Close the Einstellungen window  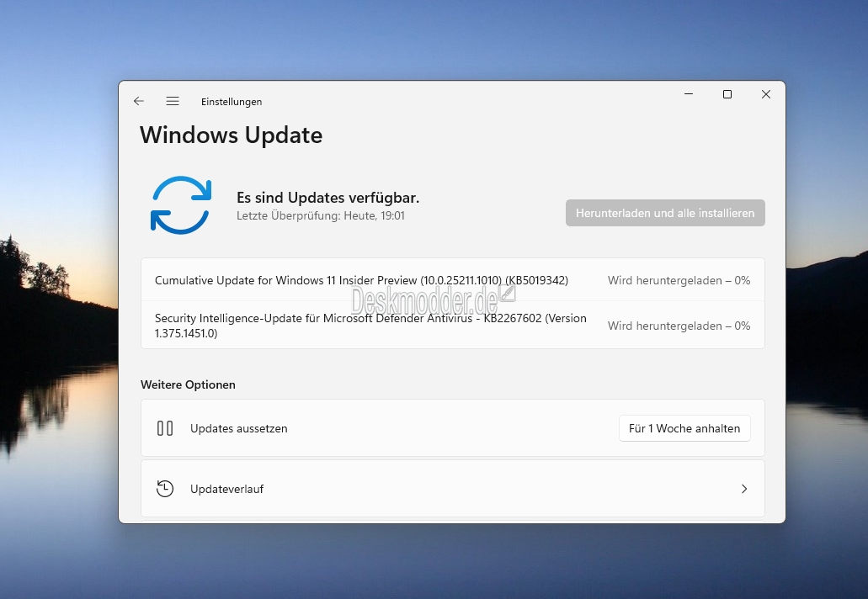click(x=766, y=94)
